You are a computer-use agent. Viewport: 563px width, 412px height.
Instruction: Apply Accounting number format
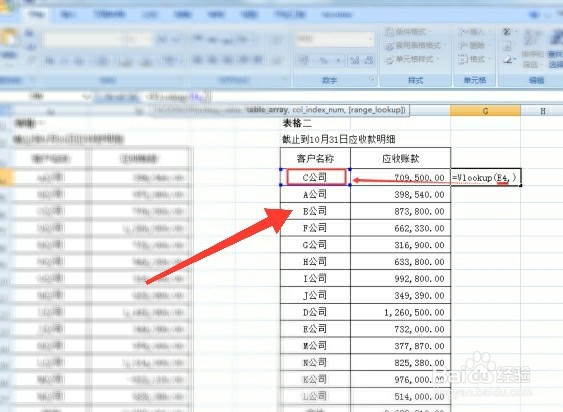point(304,61)
